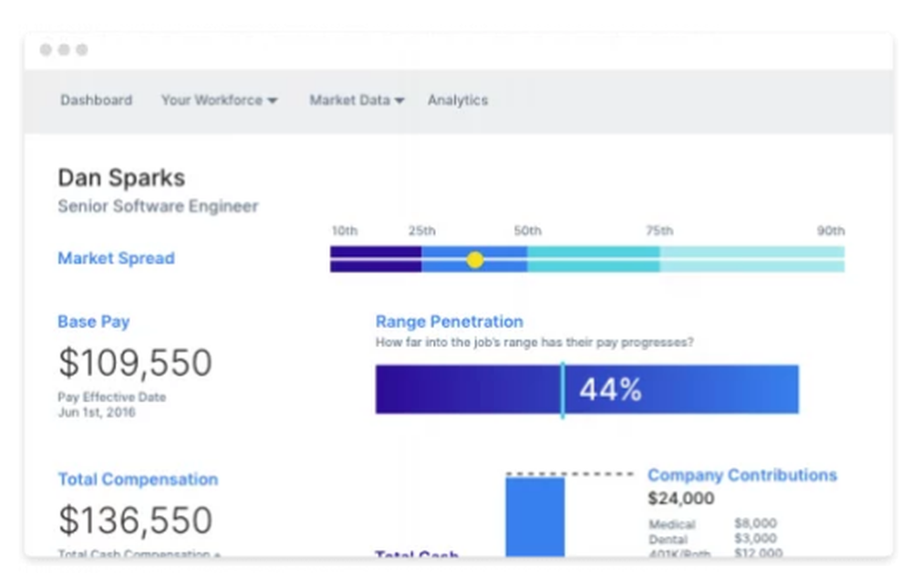Click the Market Spread heading

pyautogui.click(x=117, y=258)
